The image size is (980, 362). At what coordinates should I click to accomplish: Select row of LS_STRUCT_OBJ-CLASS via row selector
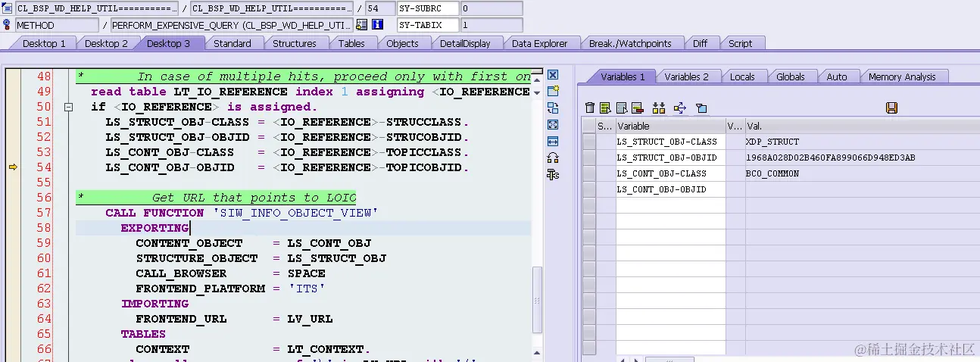[x=588, y=142]
